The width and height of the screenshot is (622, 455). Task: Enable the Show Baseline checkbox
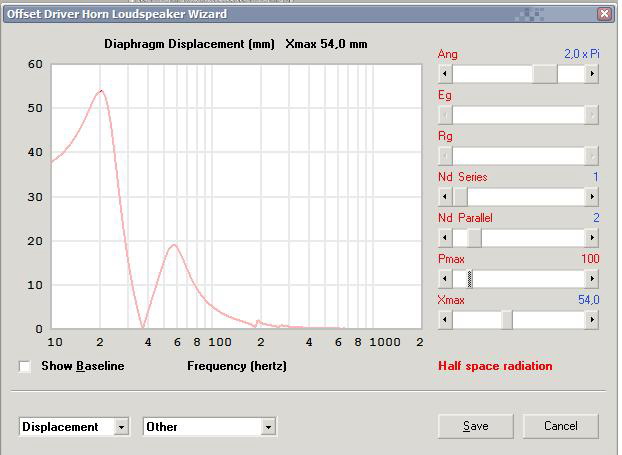coord(25,366)
